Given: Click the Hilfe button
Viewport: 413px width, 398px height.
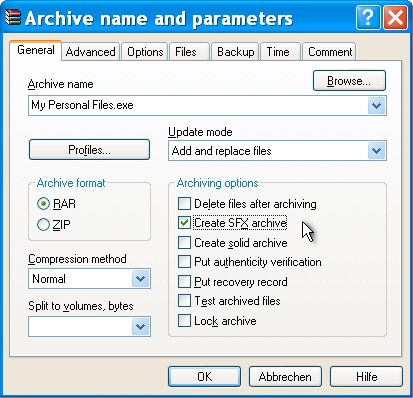Looking at the screenshot, I should point(366,377).
